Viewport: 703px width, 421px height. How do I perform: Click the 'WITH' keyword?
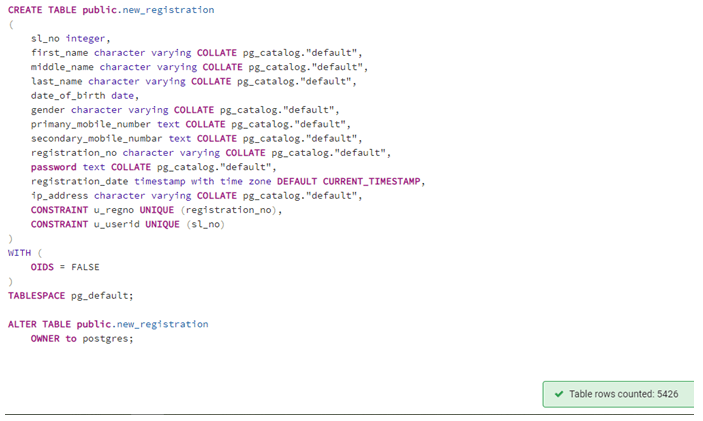tap(19, 253)
